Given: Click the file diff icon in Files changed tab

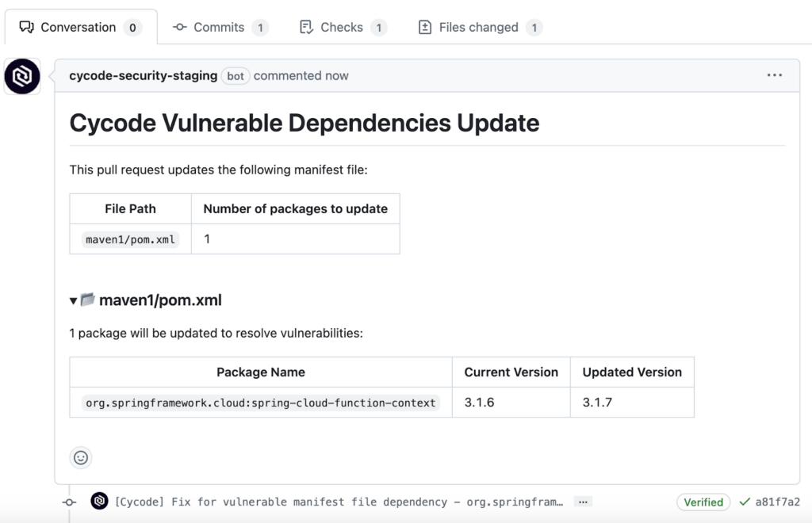Looking at the screenshot, I should point(425,27).
